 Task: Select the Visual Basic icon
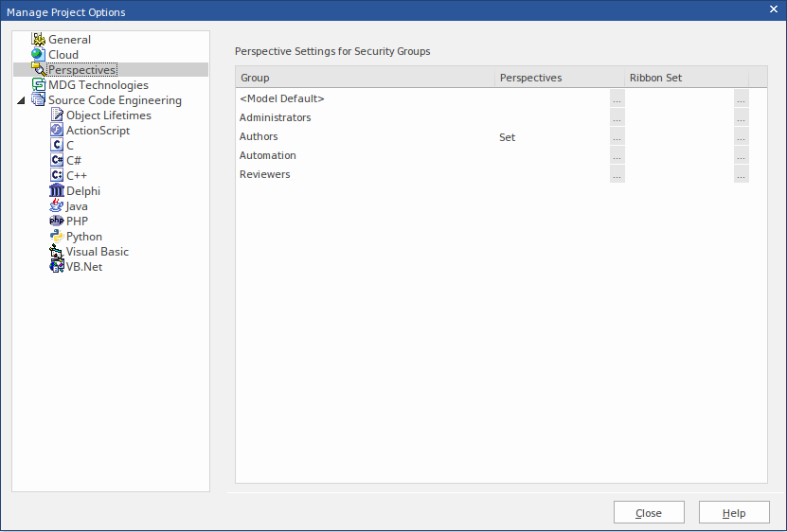click(x=57, y=252)
